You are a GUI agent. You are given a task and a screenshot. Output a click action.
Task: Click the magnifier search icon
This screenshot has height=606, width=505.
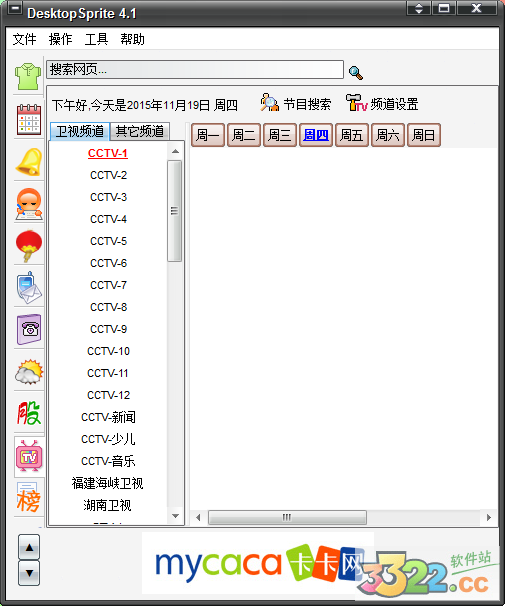355,73
